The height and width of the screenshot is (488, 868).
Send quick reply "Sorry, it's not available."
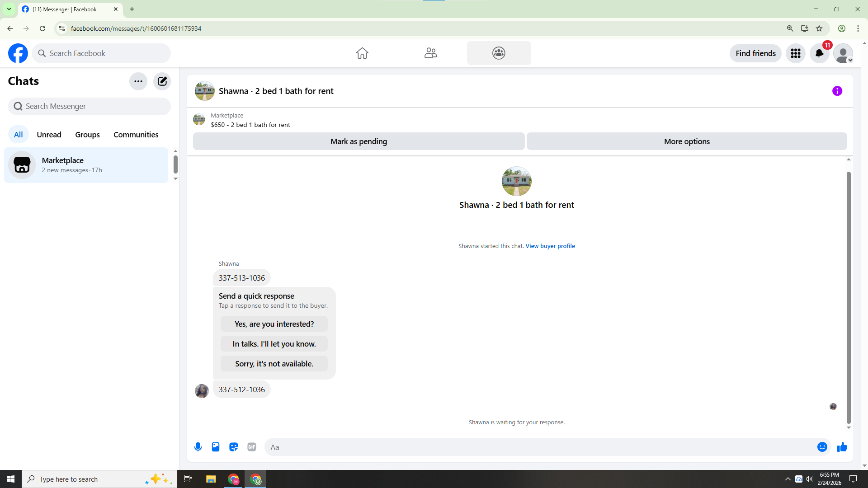click(x=274, y=364)
